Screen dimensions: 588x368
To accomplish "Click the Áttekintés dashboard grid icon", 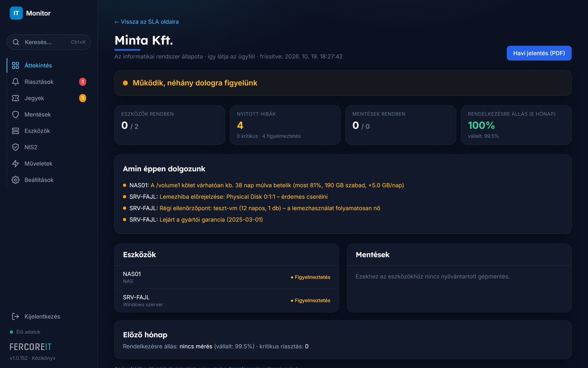I will 15,66.
